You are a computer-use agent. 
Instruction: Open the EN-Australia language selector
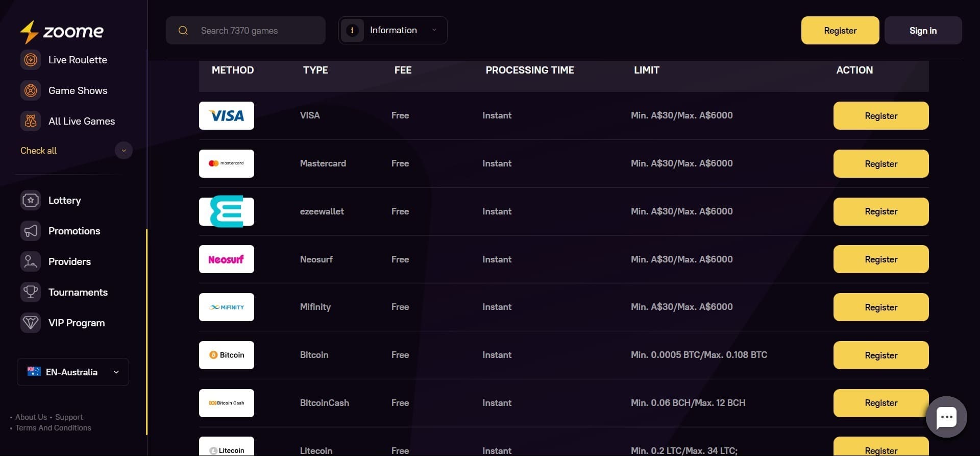[73, 372]
